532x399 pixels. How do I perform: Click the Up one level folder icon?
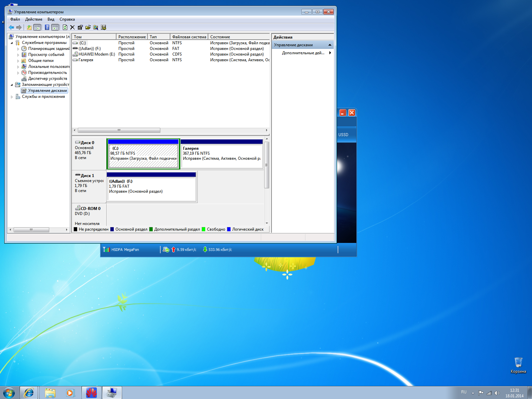[29, 27]
